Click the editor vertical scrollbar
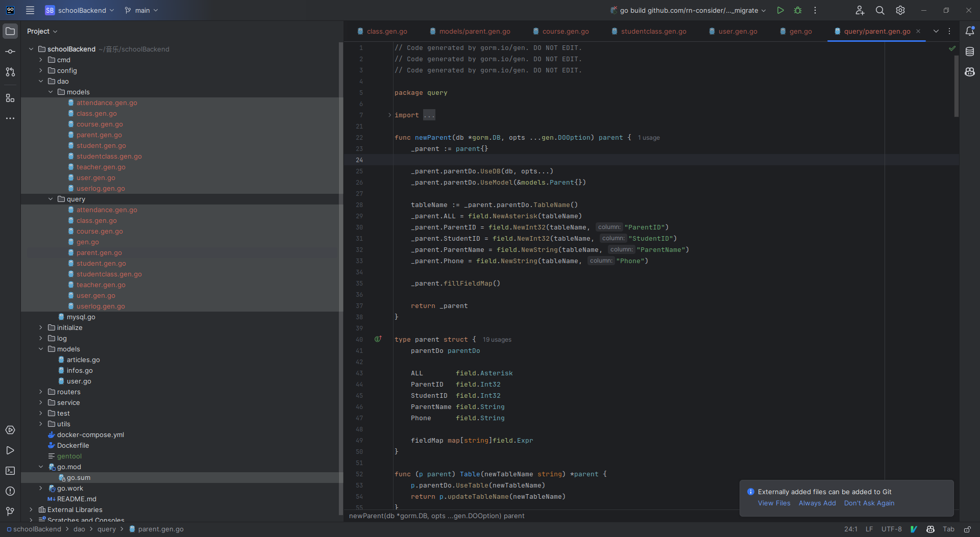This screenshot has width=980, height=537. (x=956, y=87)
